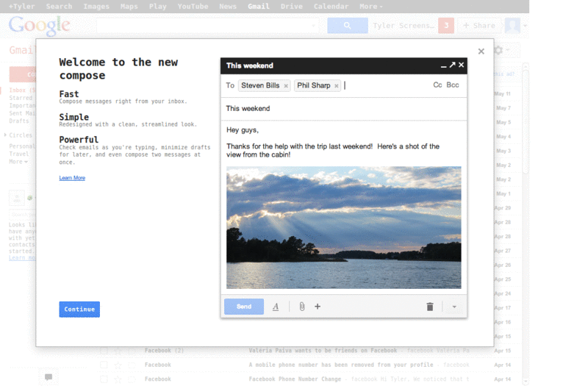Image resolution: width=588 pixels, height=386 pixels.
Task: Expand More labels in Gmail sidebar
Action: point(18,162)
